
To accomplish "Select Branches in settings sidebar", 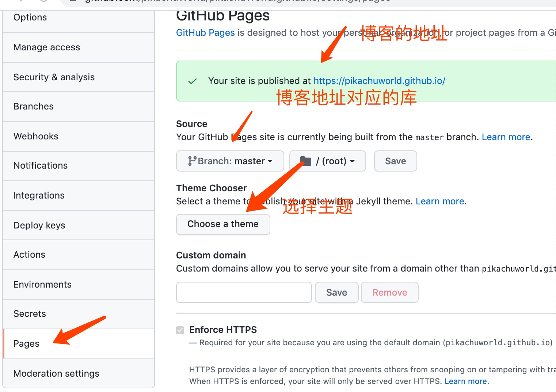I will click(x=79, y=107).
